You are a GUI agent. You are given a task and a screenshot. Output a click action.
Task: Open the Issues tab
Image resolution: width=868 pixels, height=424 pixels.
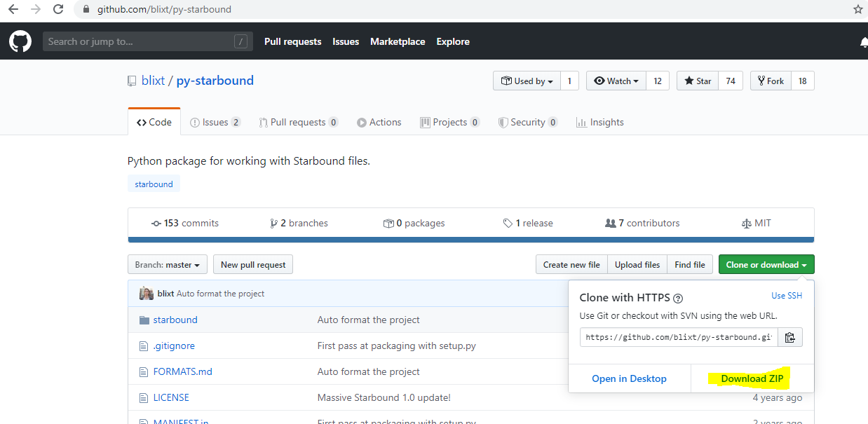coord(215,122)
